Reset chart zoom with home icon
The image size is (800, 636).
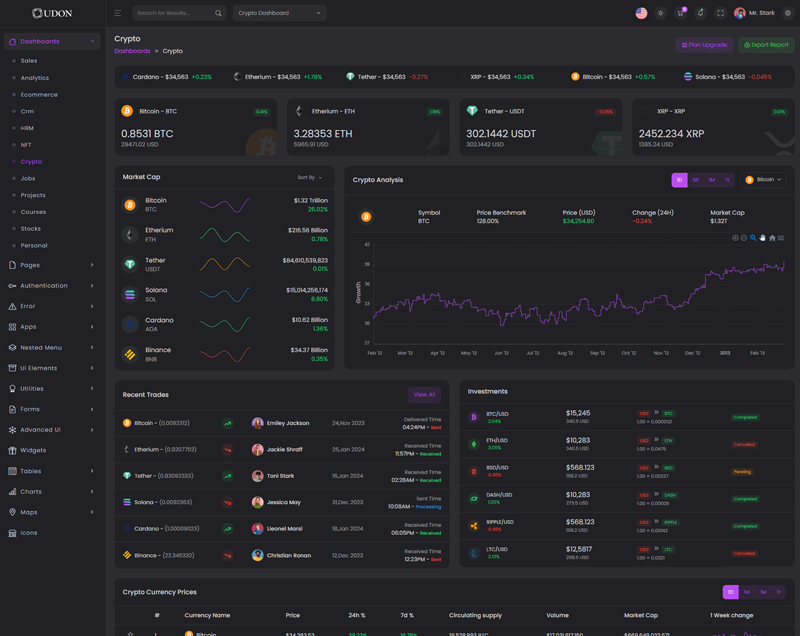click(772, 238)
